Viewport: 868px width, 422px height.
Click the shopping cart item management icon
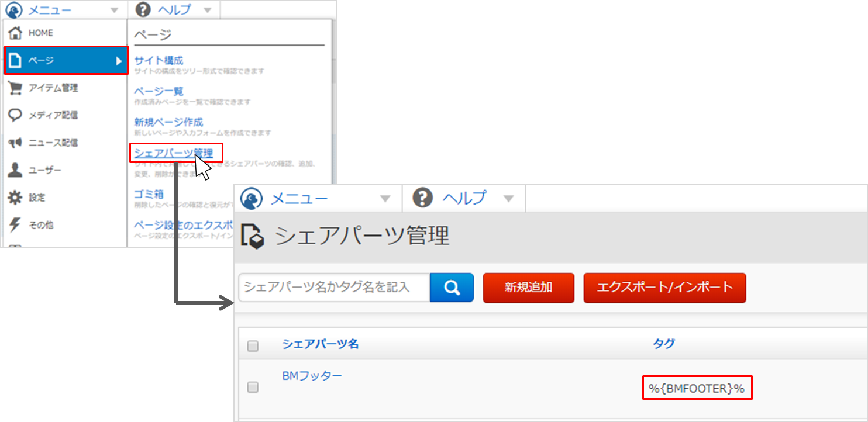coord(16,88)
